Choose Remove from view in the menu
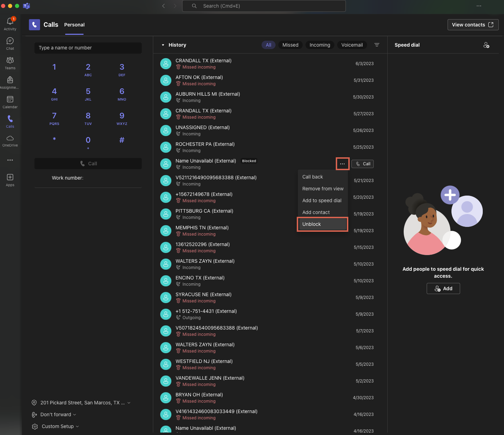 tap(323, 189)
